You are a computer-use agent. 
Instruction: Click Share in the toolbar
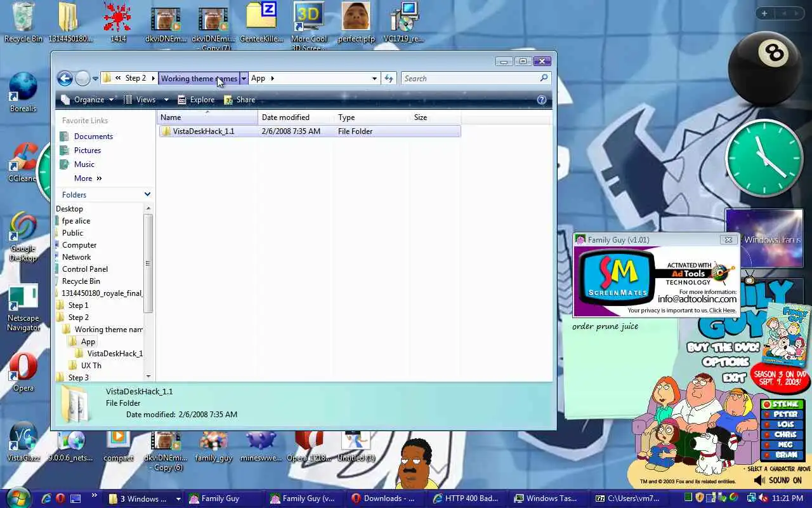tap(239, 100)
